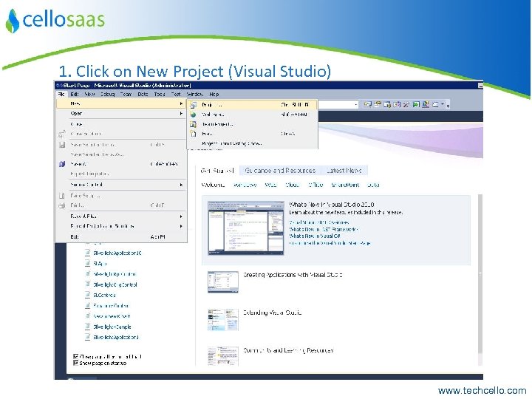The width and height of the screenshot is (532, 399).
Task: Select the Office sub-tab
Action: [316, 185]
